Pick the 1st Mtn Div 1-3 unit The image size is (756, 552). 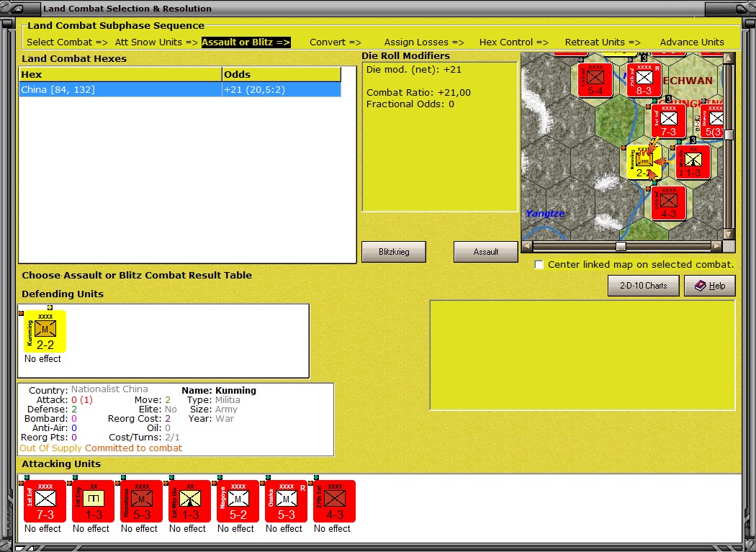tap(189, 501)
